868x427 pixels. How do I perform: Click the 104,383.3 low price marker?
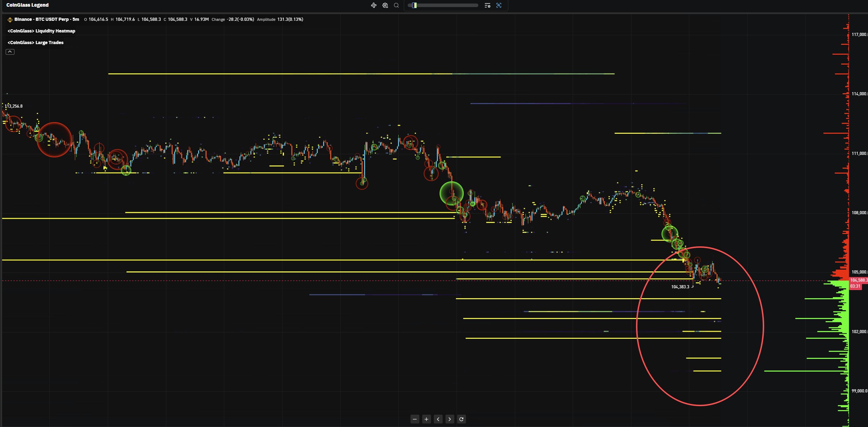coord(680,287)
